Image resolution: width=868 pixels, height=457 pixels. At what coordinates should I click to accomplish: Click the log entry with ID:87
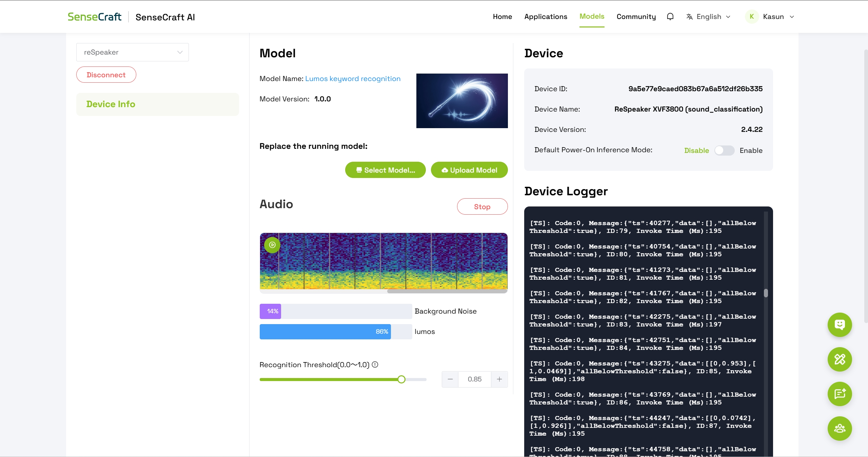[643, 426]
